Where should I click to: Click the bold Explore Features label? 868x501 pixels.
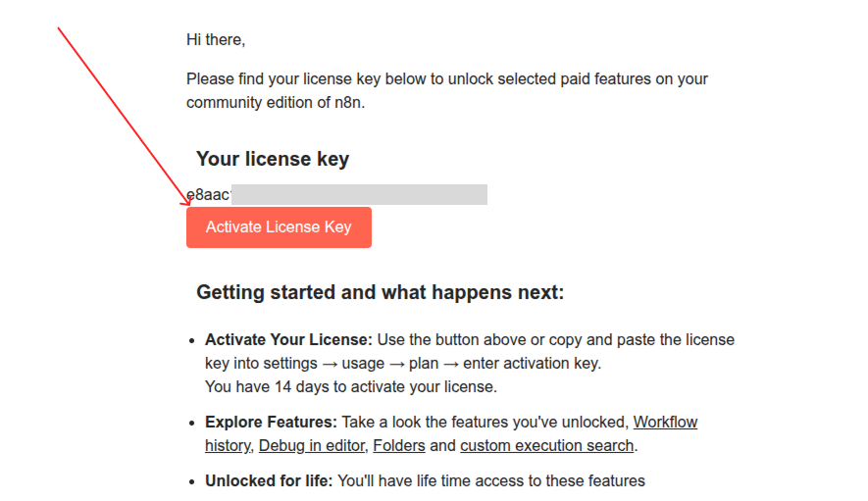tap(271, 422)
